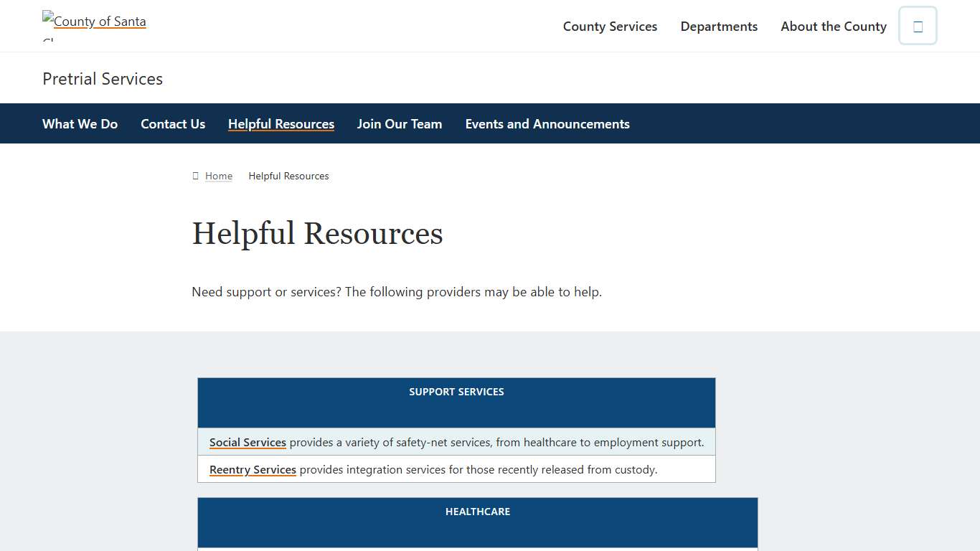Follow the Home breadcrumb link

(218, 176)
